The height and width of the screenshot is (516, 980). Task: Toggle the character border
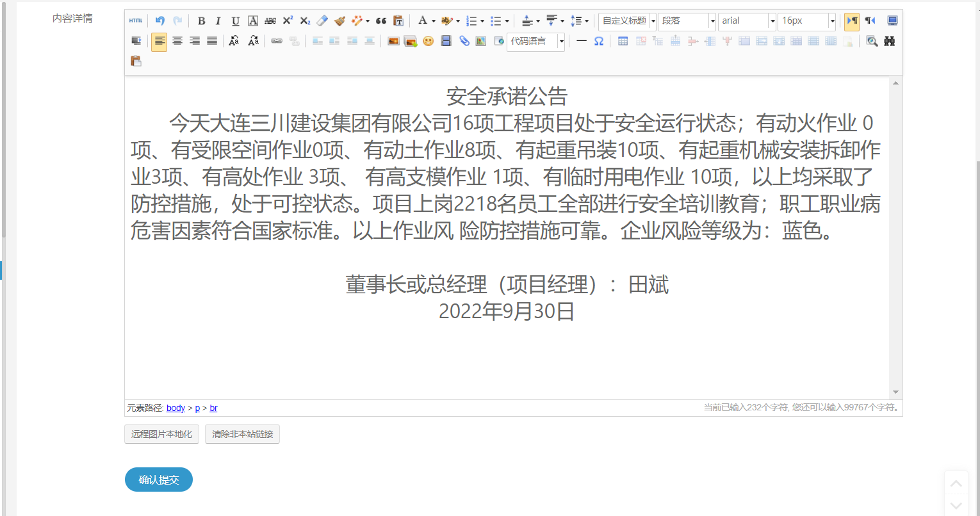coord(253,21)
